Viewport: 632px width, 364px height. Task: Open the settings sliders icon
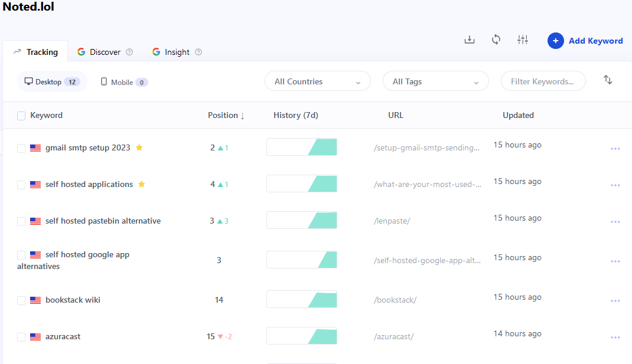(x=523, y=40)
